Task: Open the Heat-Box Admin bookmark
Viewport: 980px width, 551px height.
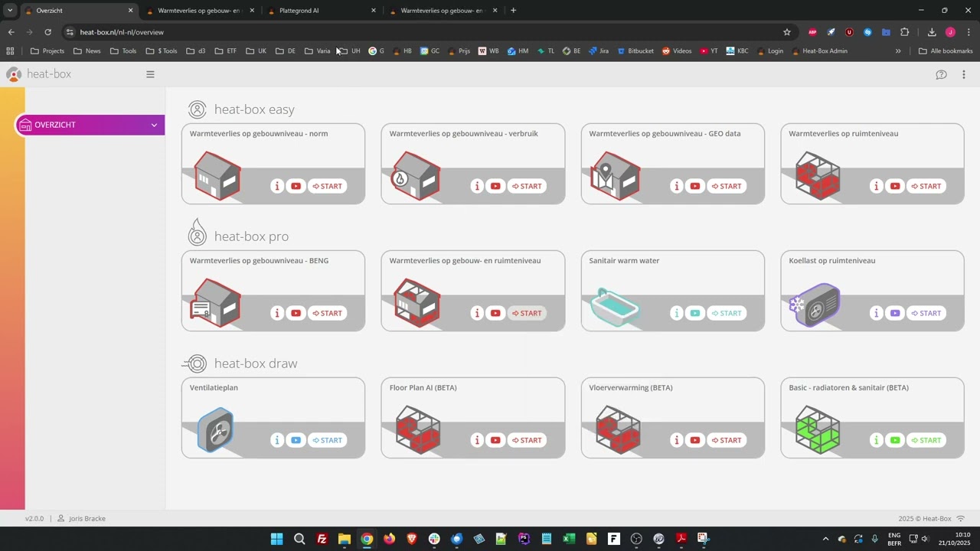Action: point(819,51)
